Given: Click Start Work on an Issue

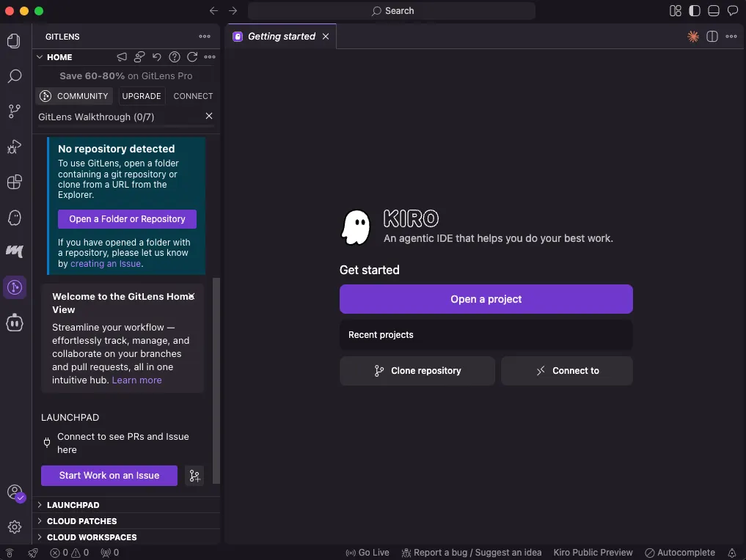Looking at the screenshot, I should 109,476.
